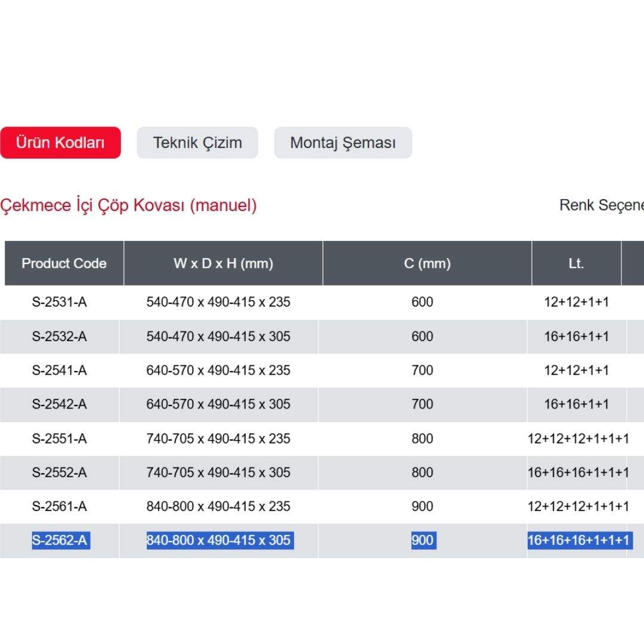
Task: Select product code S-2531-A
Action: pos(60,302)
